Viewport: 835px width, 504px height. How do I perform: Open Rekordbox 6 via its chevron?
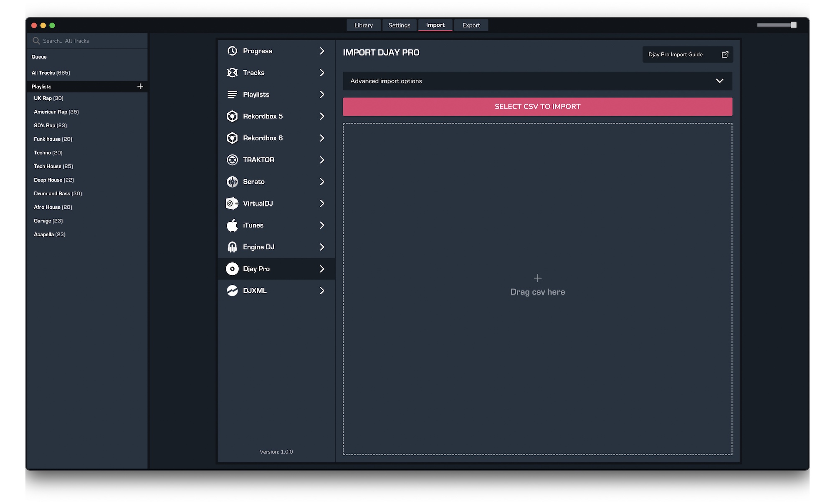click(322, 138)
